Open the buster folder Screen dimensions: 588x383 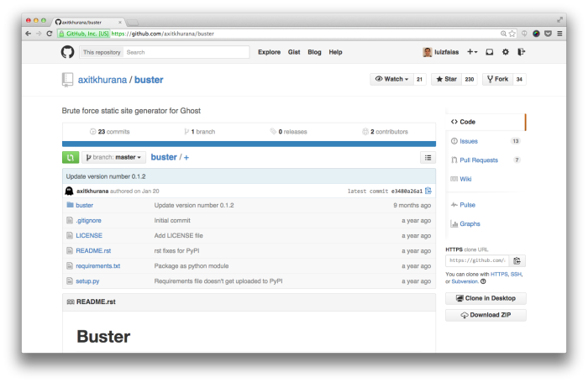[x=84, y=205]
